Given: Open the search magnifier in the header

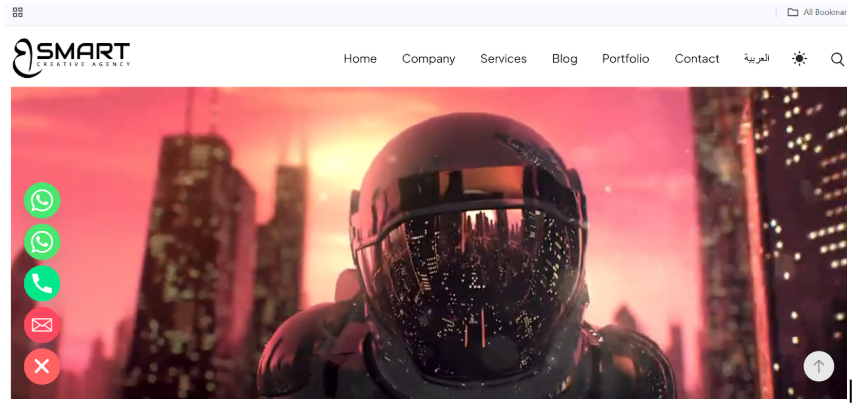Looking at the screenshot, I should tap(837, 59).
